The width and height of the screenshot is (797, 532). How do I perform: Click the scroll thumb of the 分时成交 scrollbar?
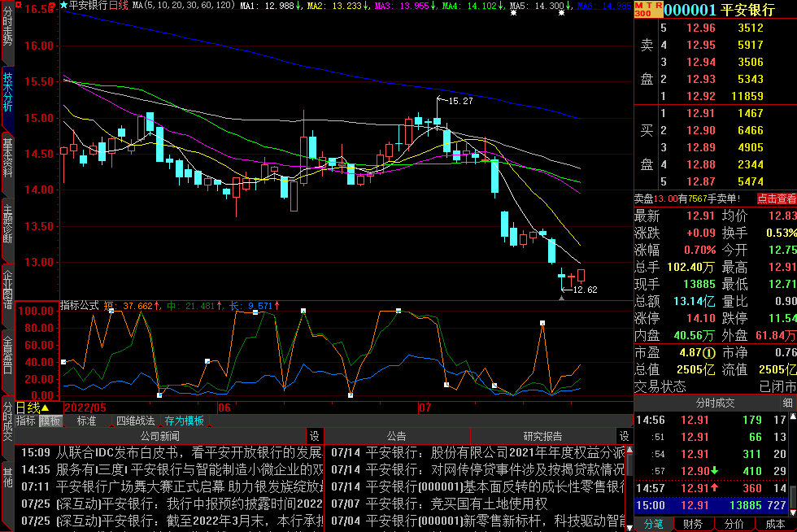[792, 499]
